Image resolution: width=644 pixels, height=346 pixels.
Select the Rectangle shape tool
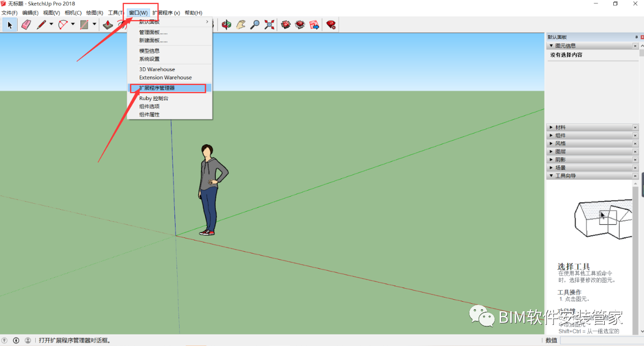pos(85,25)
